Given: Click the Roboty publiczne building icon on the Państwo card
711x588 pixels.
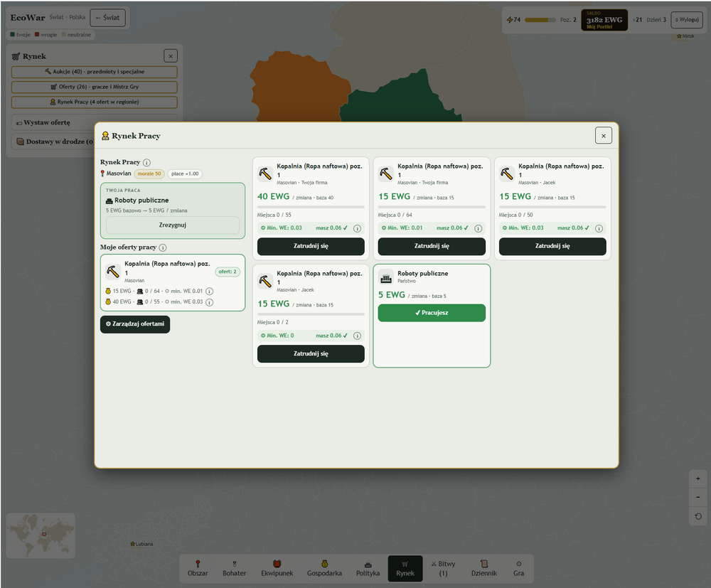Looking at the screenshot, I should coord(386,279).
